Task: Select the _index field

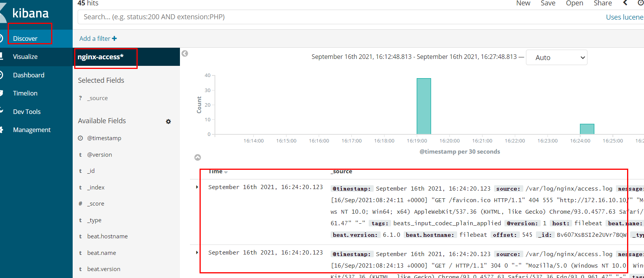Action: [x=96, y=188]
